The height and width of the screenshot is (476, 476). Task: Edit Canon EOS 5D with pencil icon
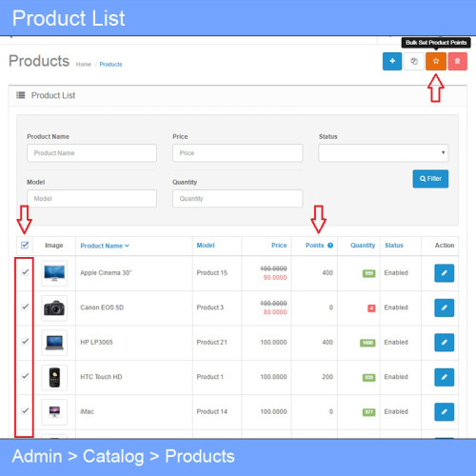(444, 307)
